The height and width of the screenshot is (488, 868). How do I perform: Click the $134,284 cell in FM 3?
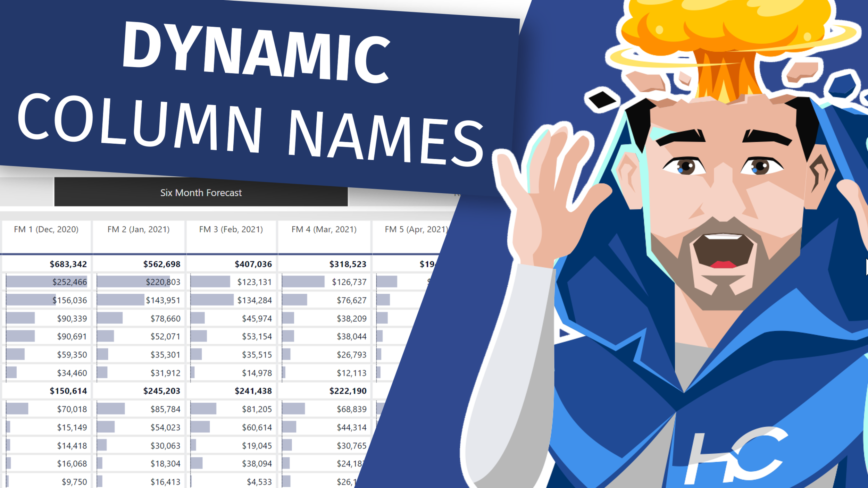coord(254,300)
